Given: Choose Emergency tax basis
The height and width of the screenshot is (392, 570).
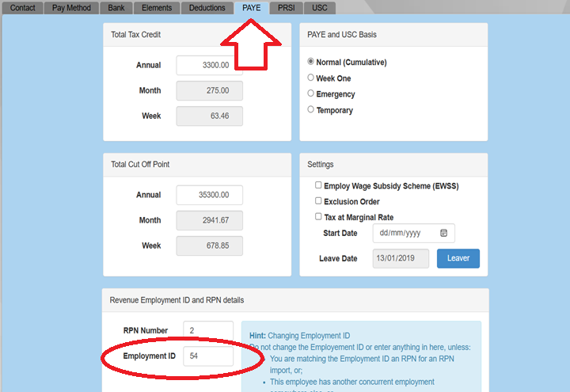Looking at the screenshot, I should click(x=310, y=94).
